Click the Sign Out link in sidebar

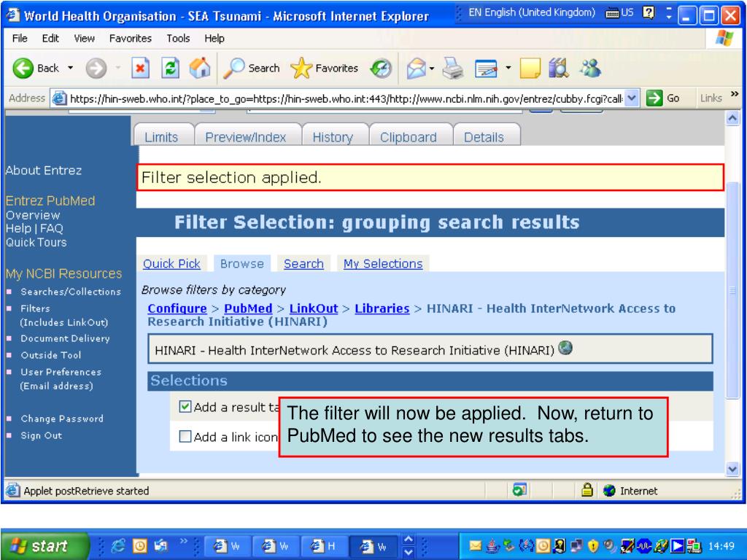point(41,435)
